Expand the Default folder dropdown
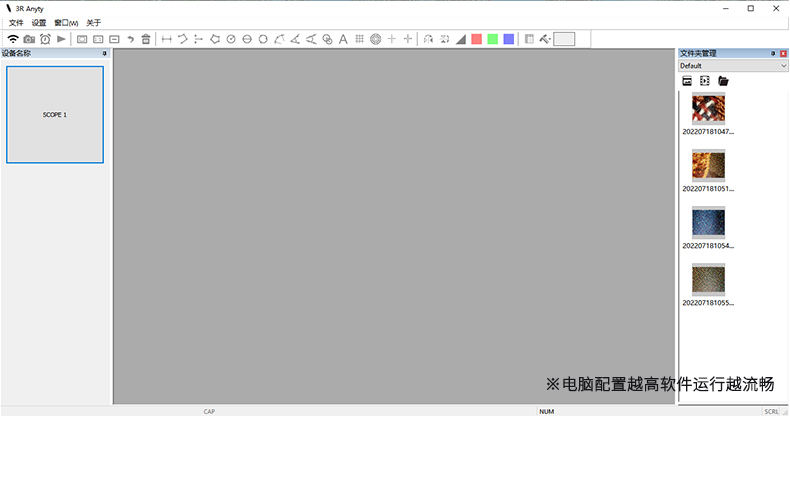The width and height of the screenshot is (790, 498). pyautogui.click(x=782, y=66)
